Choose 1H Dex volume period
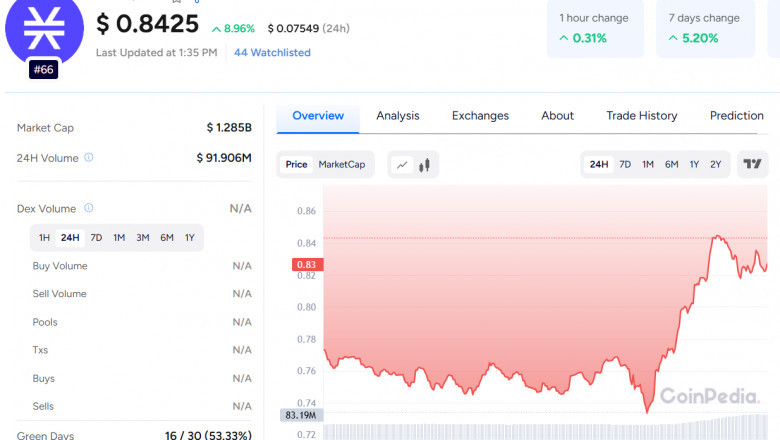This screenshot has height=440, width=780. pos(44,238)
